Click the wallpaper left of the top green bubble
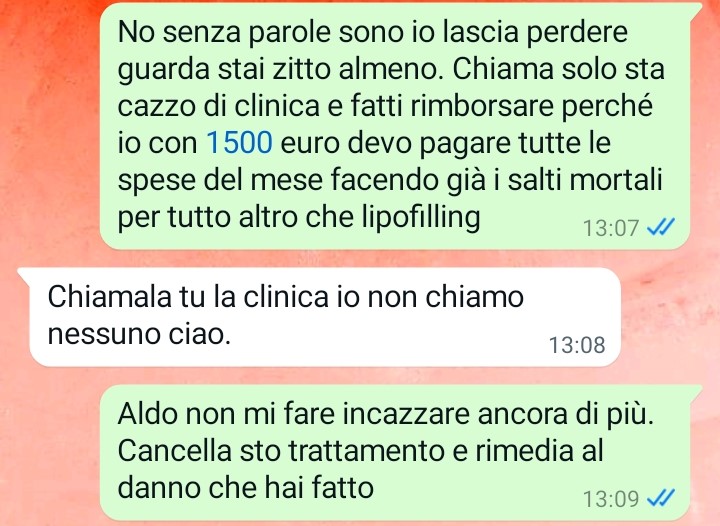Viewport: 720px width, 526px height. point(50,126)
